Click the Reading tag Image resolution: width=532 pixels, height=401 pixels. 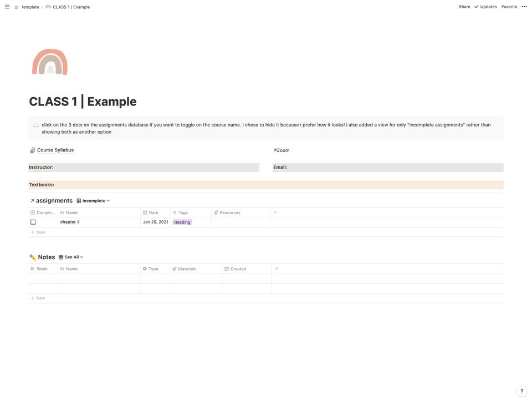click(x=182, y=222)
